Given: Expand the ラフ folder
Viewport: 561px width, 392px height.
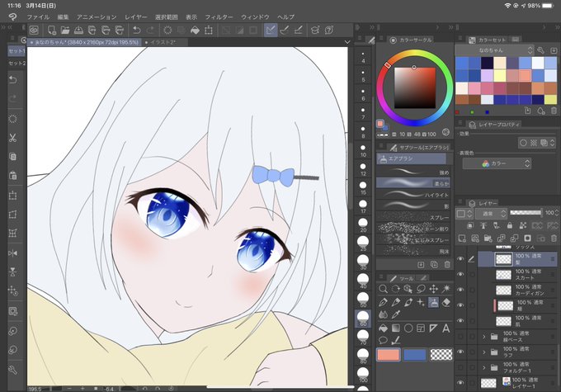Looking at the screenshot, I should click(x=484, y=352).
